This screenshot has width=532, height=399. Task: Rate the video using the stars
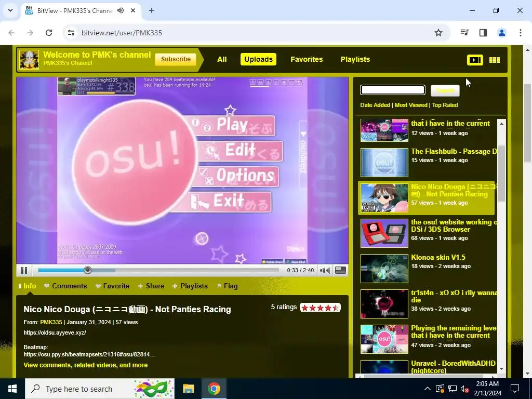coord(320,308)
